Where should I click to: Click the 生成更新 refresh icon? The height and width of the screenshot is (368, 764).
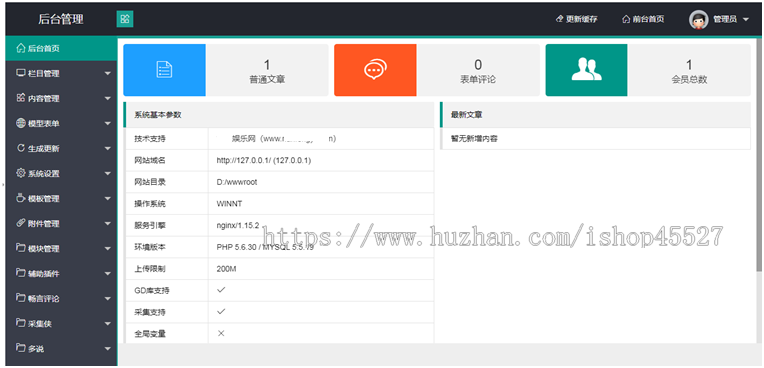(x=20, y=148)
